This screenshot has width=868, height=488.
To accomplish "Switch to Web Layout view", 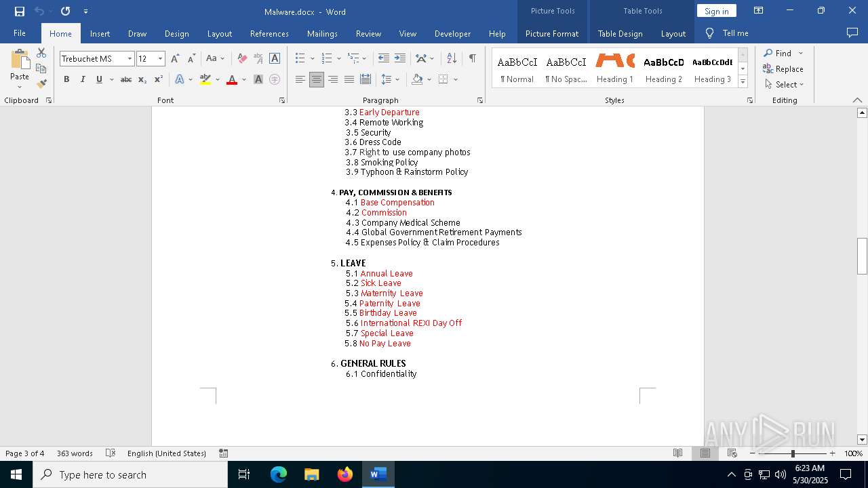I will coord(732,453).
